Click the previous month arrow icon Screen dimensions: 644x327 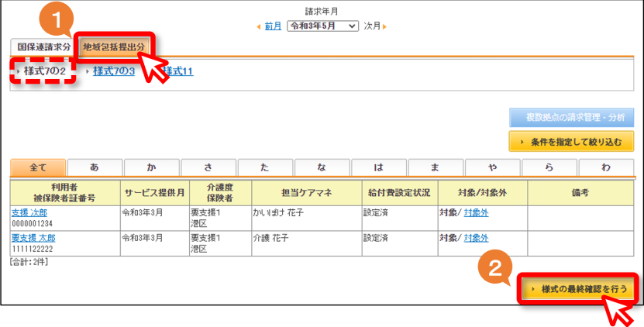[x=259, y=26]
